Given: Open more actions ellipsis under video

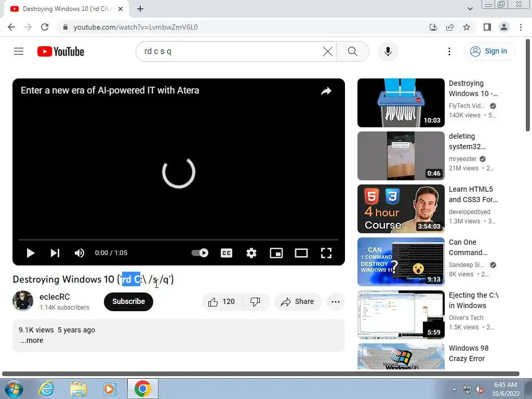Looking at the screenshot, I should pos(336,301).
